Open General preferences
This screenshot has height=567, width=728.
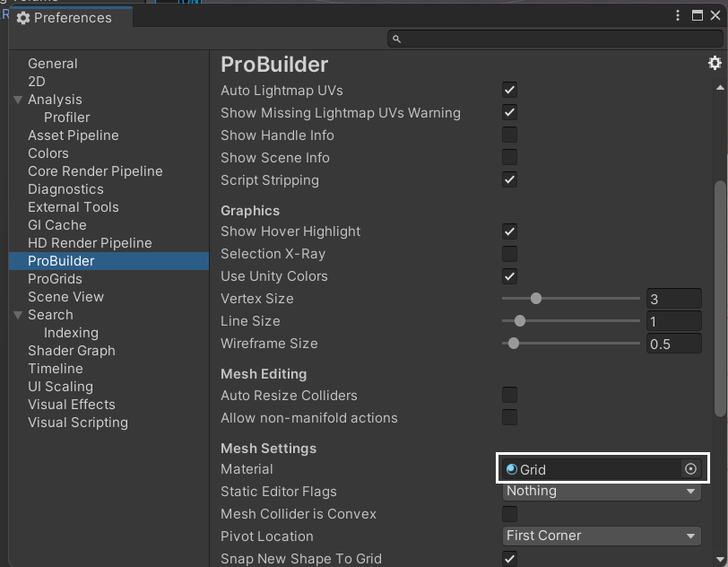(53, 64)
